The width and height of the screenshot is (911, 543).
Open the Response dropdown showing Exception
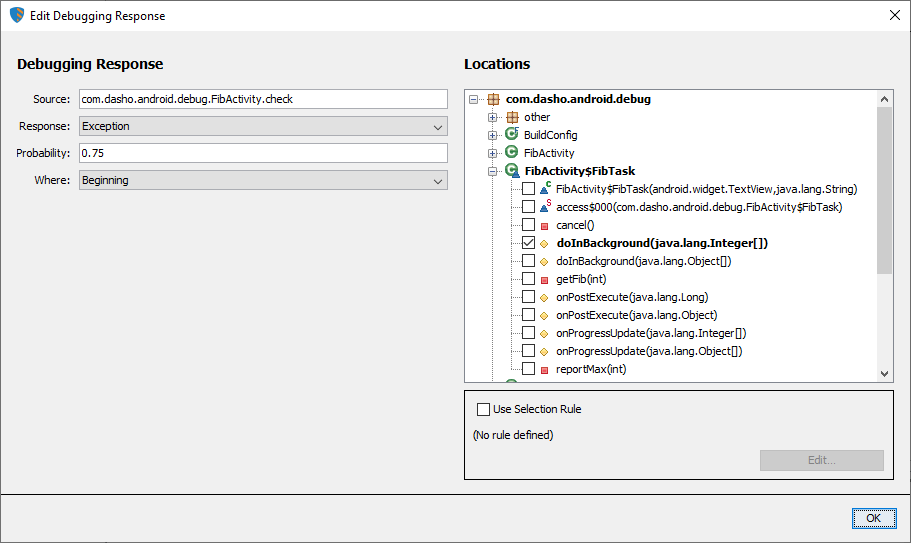pyautogui.click(x=263, y=126)
